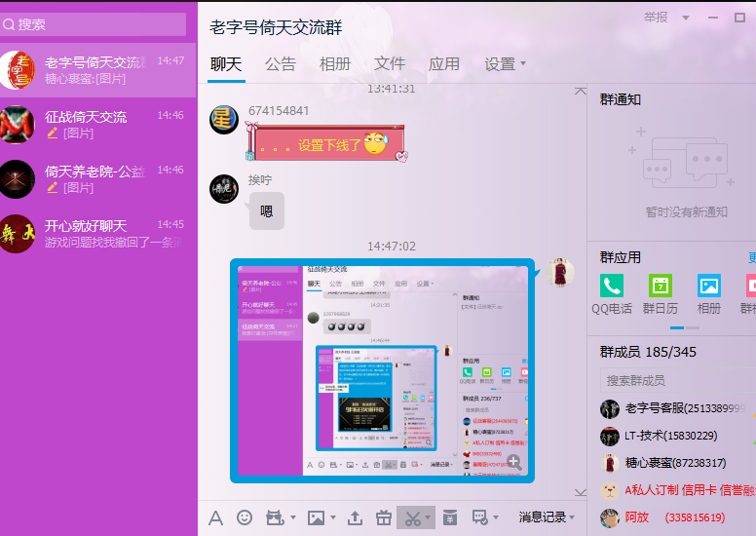
Task: Open the 消息记录 dropdown
Action: click(x=547, y=517)
